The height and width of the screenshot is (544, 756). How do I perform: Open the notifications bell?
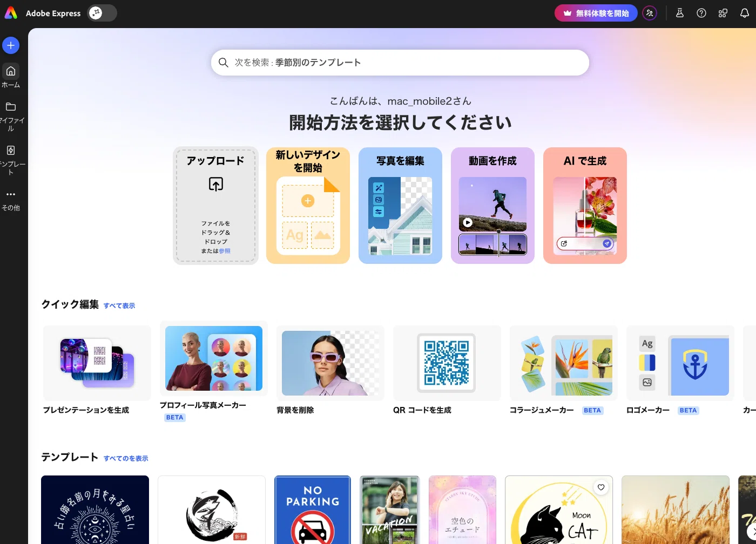click(x=745, y=13)
